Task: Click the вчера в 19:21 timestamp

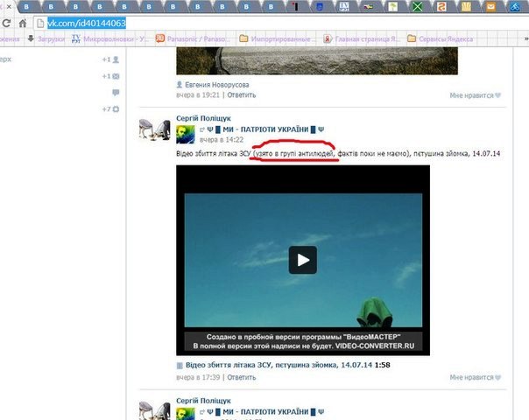Action: (x=198, y=95)
